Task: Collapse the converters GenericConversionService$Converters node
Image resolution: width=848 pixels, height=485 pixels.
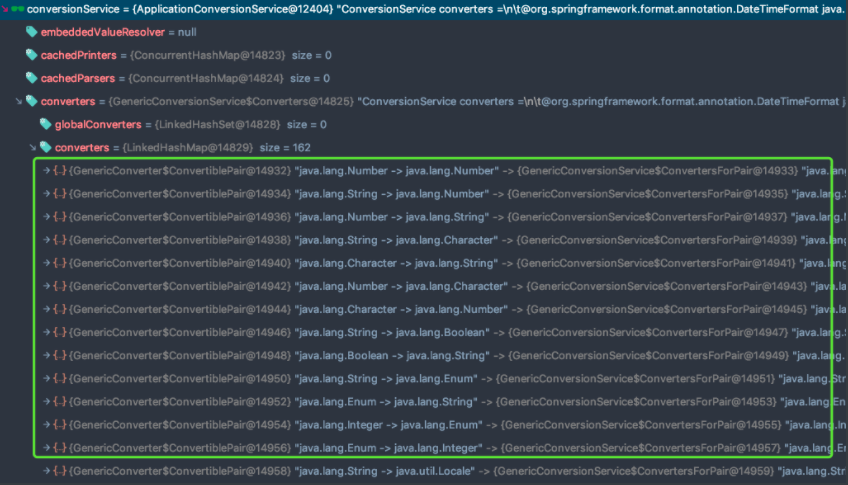Action: point(18,101)
